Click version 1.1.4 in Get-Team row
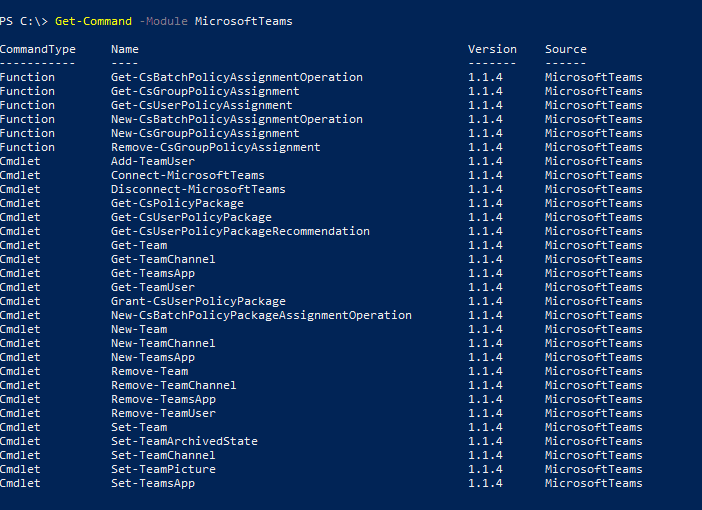The width and height of the screenshot is (702, 510). coord(485,245)
